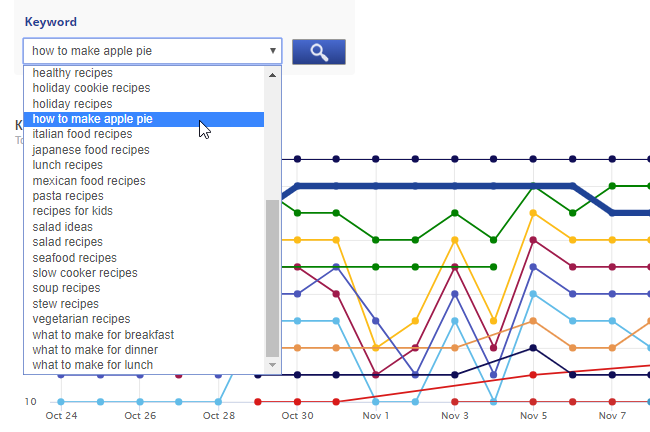Image resolution: width=650 pixels, height=432 pixels.
Task: Choose 'italian food recipes' keyword
Action: pos(82,134)
